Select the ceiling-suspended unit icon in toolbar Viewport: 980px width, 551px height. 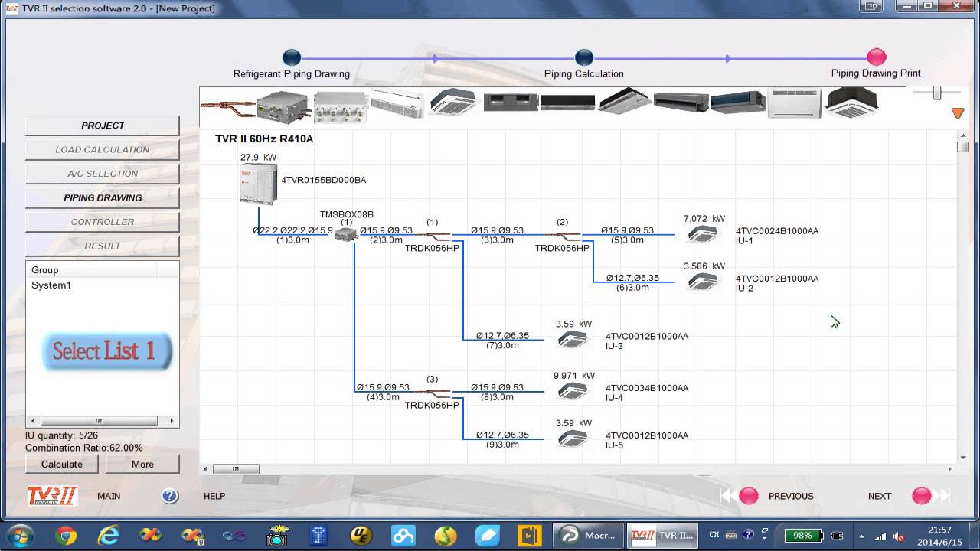tap(624, 103)
